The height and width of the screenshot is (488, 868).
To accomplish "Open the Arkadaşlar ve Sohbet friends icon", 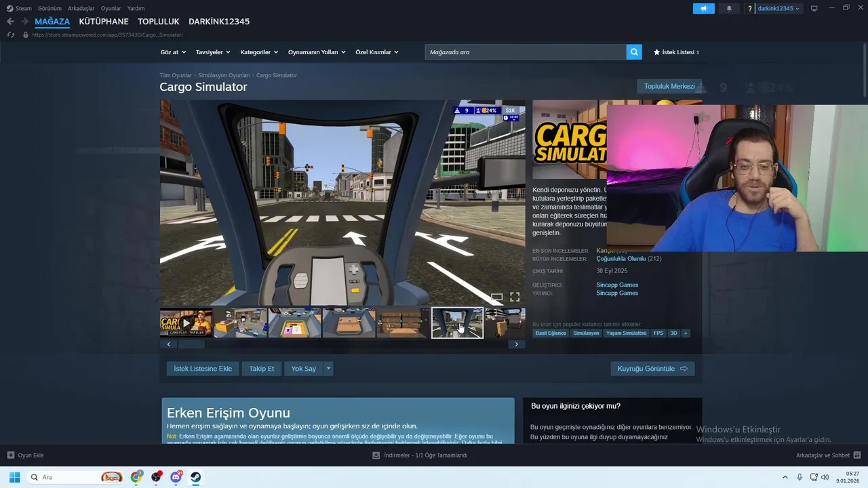I will coord(856,455).
